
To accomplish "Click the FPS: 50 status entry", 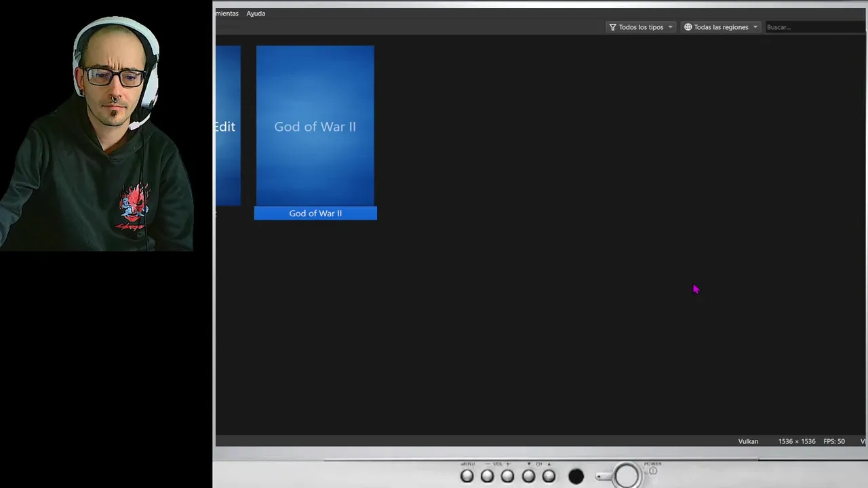I will pos(834,441).
